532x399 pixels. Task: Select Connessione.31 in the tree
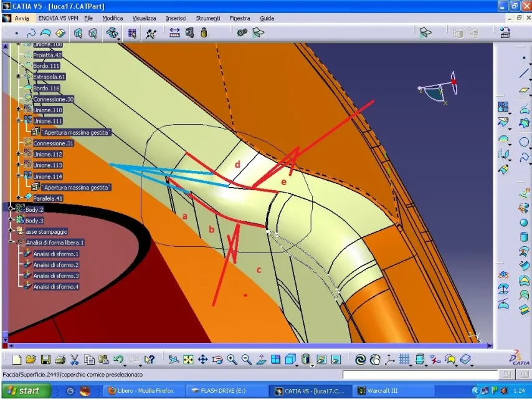(54, 143)
